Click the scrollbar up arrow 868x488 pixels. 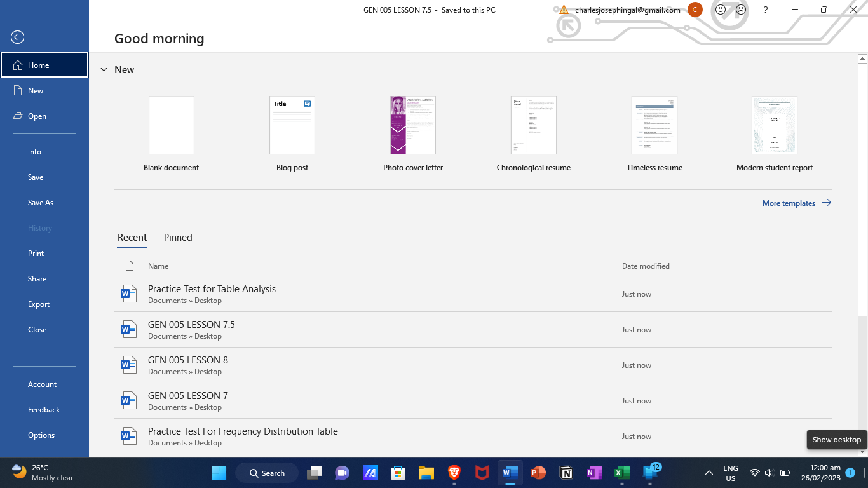coord(862,58)
